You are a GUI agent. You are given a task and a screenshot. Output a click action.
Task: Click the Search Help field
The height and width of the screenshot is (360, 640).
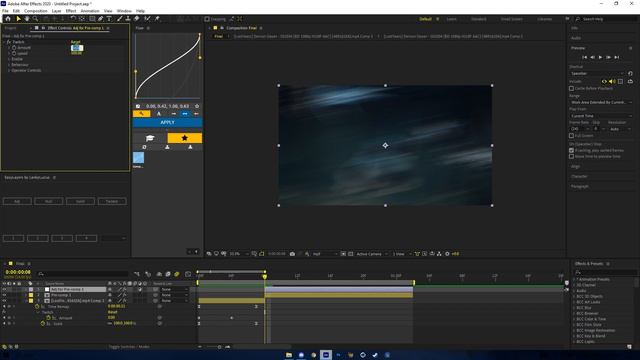tap(606, 19)
